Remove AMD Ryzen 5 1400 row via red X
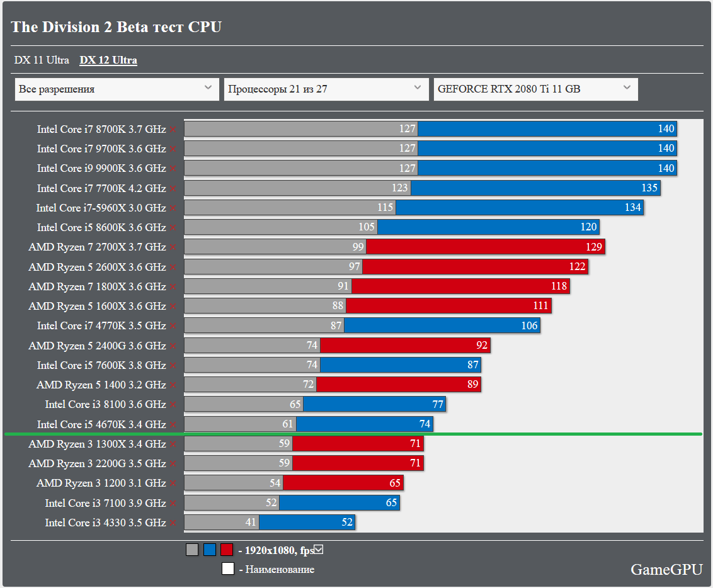This screenshot has height=588, width=713. pyautogui.click(x=173, y=385)
